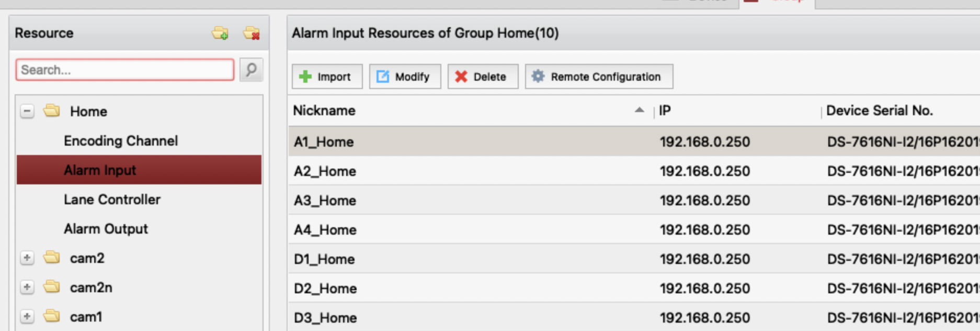Open Remote Configuration
This screenshot has width=980, height=331.
(x=599, y=77)
